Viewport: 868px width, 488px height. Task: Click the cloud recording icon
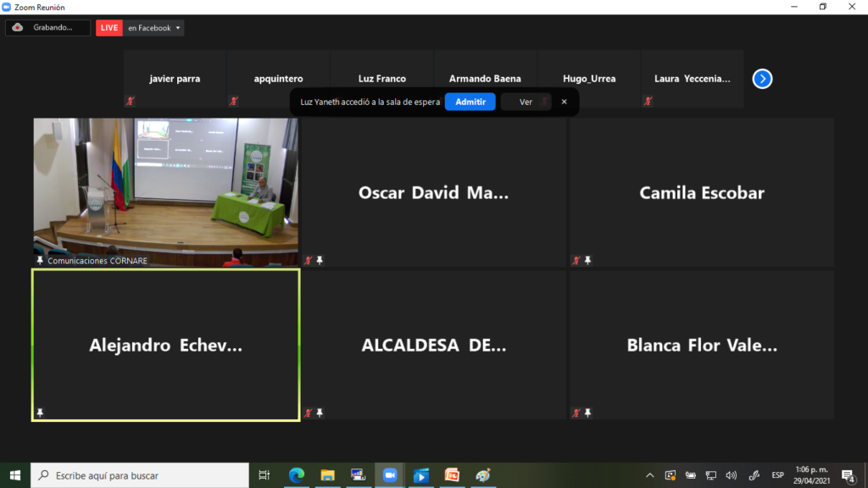coord(18,28)
